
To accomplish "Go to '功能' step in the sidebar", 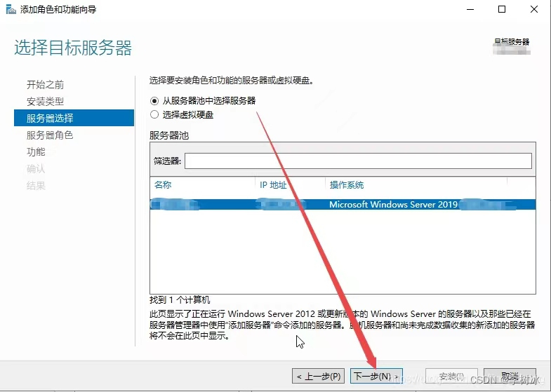I will coord(36,152).
